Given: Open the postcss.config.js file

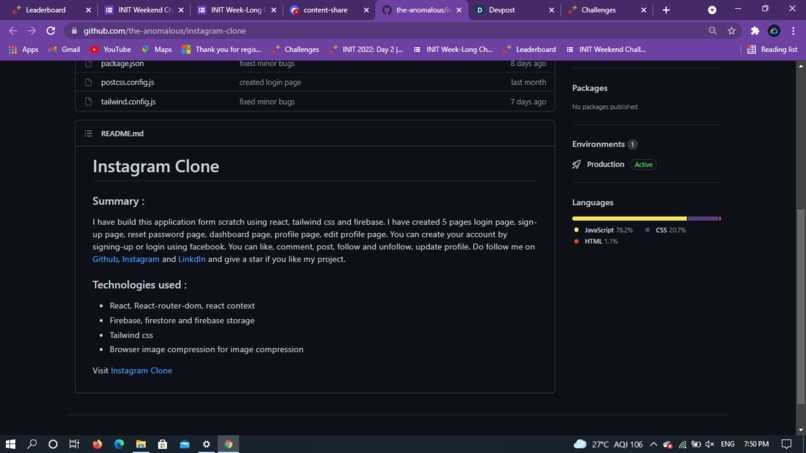Looking at the screenshot, I should [x=127, y=82].
